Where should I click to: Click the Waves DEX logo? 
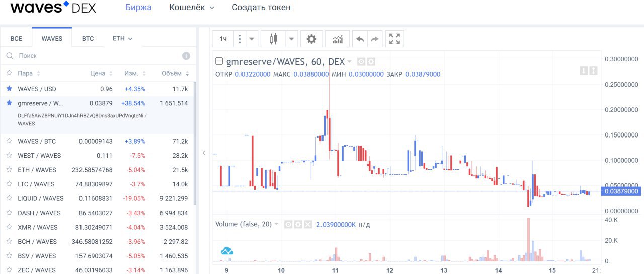[53, 8]
